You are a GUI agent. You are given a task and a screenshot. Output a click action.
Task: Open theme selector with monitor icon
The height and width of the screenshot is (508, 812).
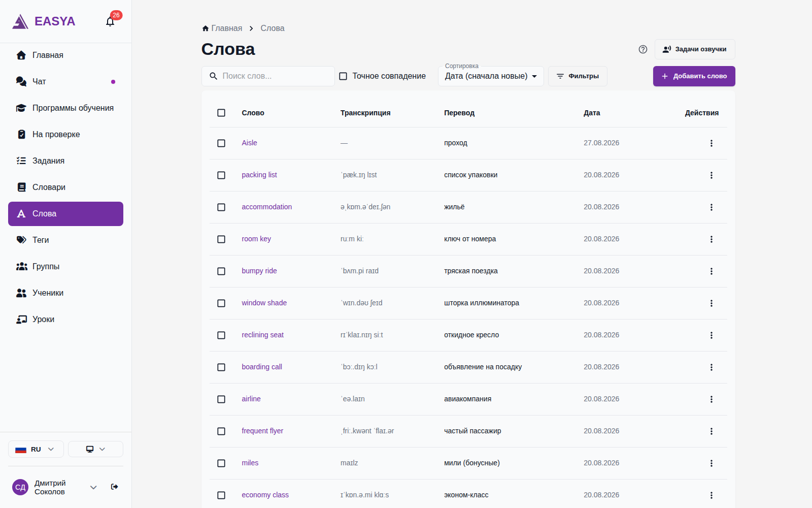(95, 449)
